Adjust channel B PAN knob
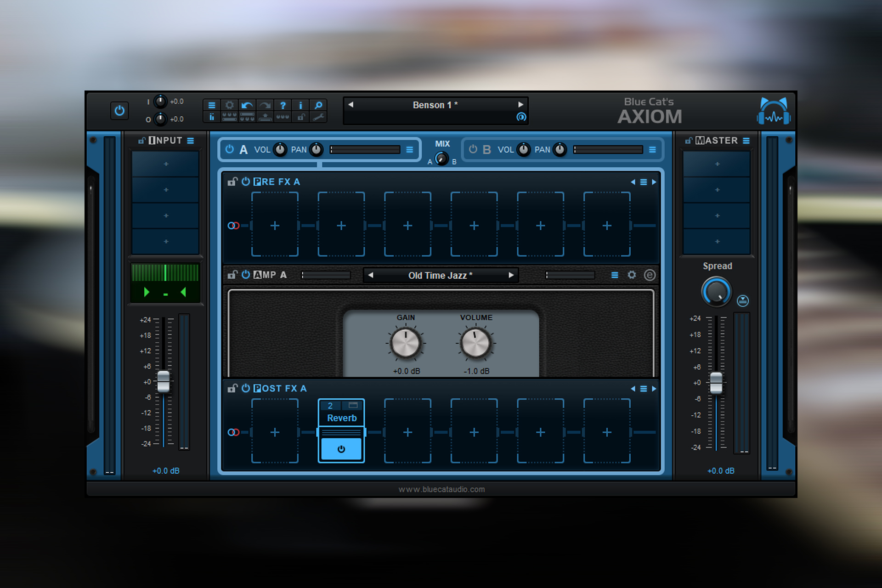882x588 pixels. click(x=560, y=149)
